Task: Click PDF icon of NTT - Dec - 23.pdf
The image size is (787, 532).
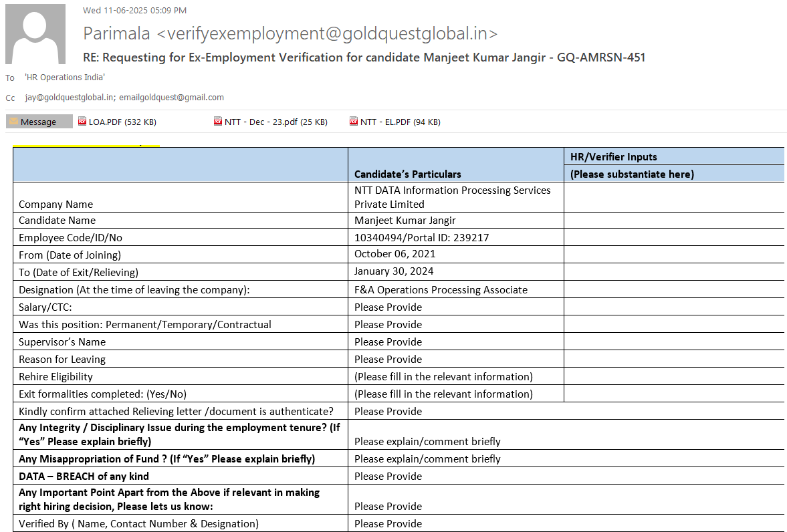Action: 218,122
